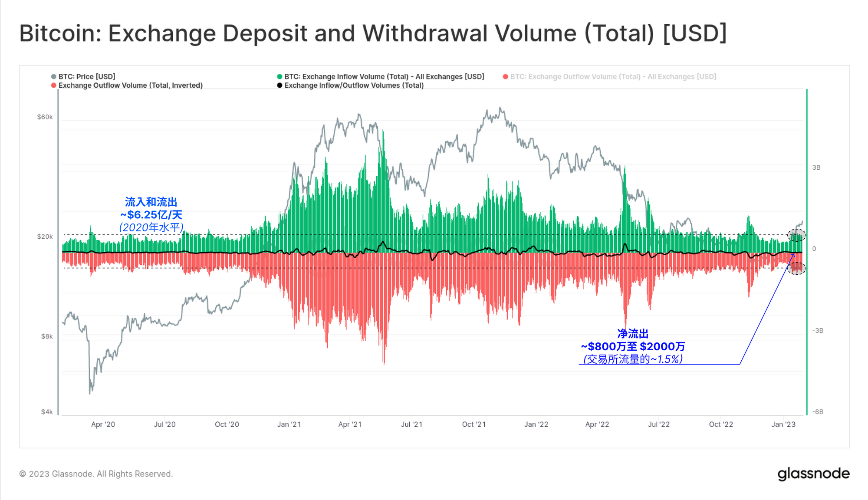Click the chart title heading
Image resolution: width=868 pixels, height=500 pixels.
(373, 33)
